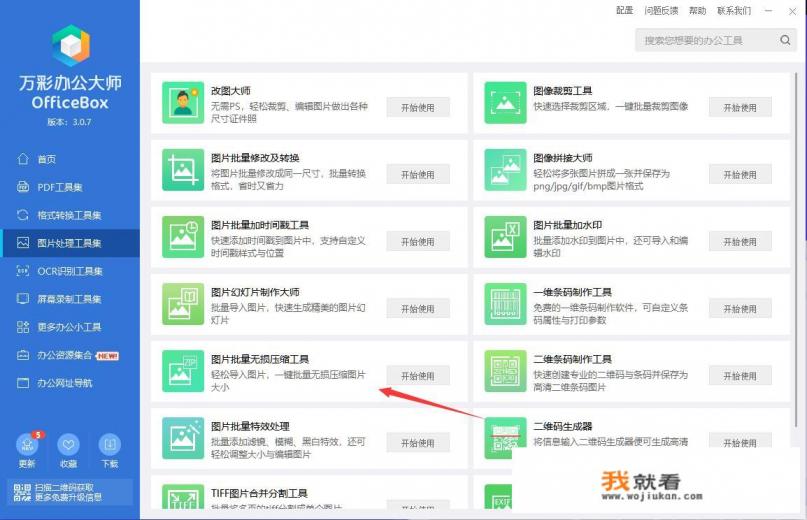Open the 图片批量无损压缩工具 ZIP icon
The width and height of the screenshot is (807, 520).
(183, 371)
